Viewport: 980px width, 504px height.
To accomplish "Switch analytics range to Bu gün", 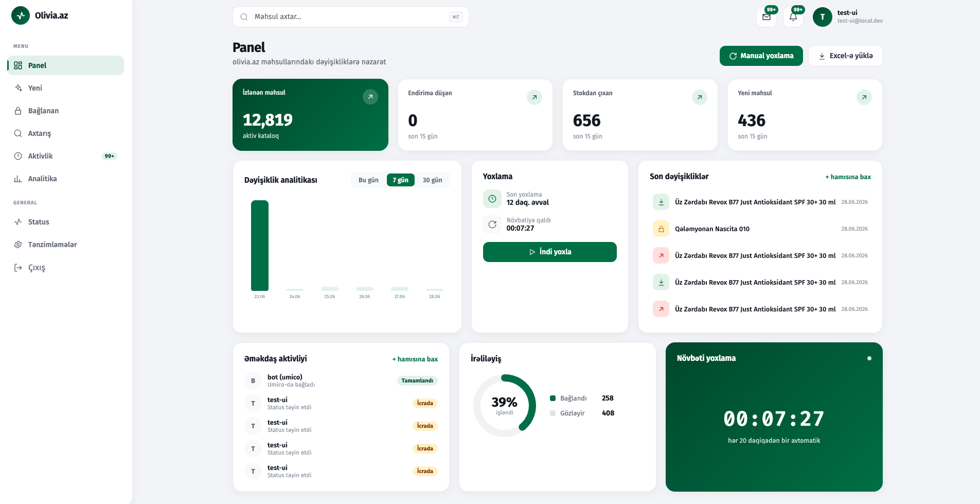I will [x=368, y=180].
